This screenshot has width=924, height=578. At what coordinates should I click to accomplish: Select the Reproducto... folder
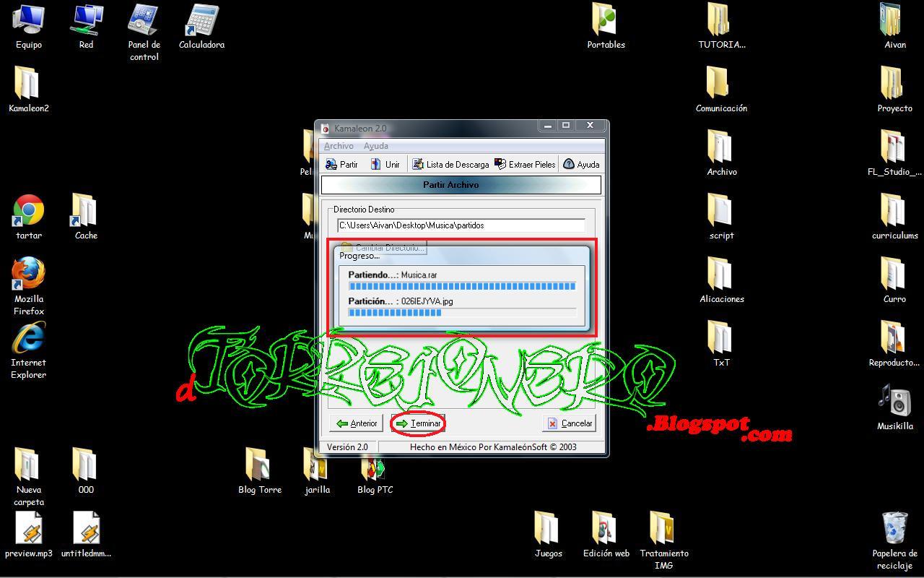click(894, 344)
